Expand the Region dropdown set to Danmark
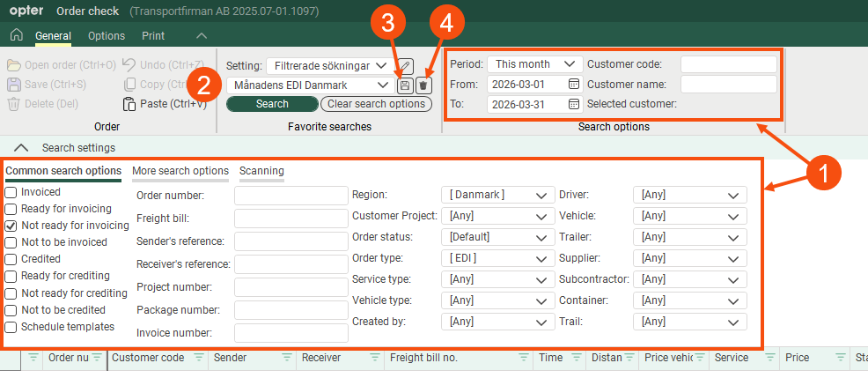The height and width of the screenshot is (378, 868). (497, 195)
